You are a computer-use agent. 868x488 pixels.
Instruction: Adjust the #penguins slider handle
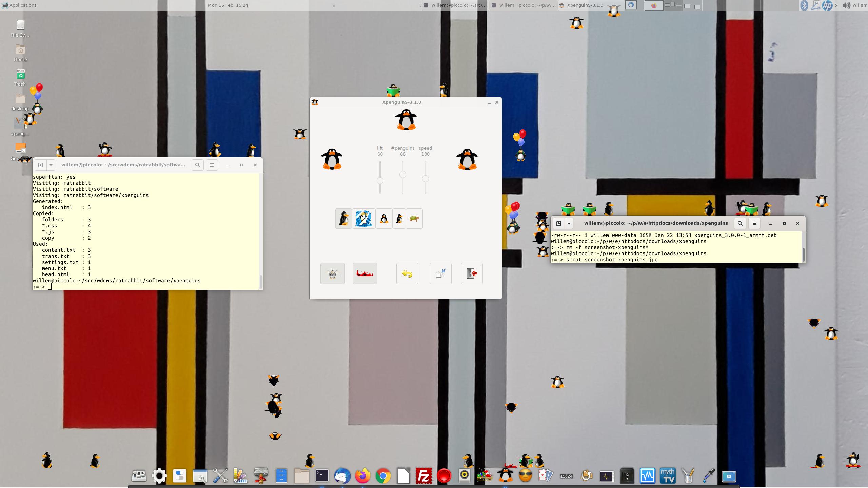[x=402, y=175]
